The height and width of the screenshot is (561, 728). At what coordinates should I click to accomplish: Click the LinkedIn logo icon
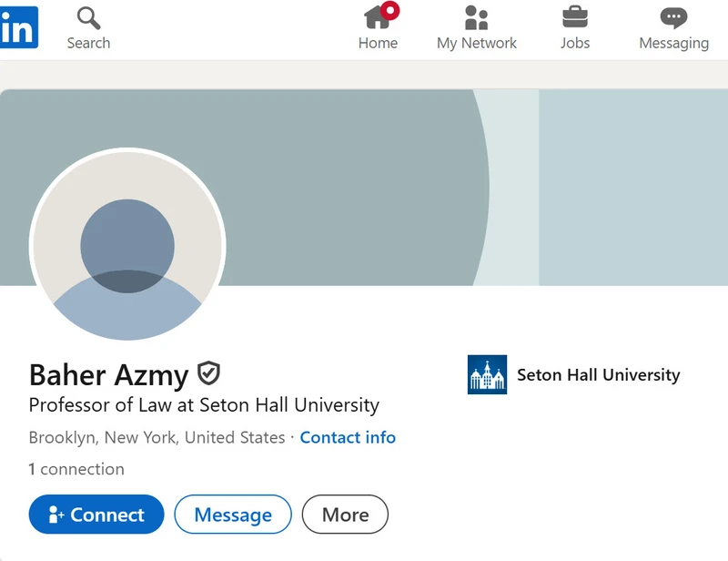[18, 27]
